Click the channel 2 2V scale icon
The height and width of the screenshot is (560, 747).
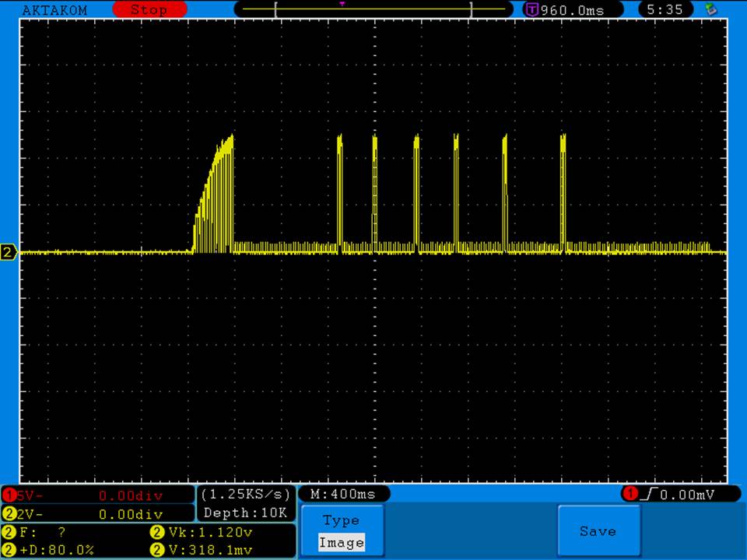click(x=9, y=514)
